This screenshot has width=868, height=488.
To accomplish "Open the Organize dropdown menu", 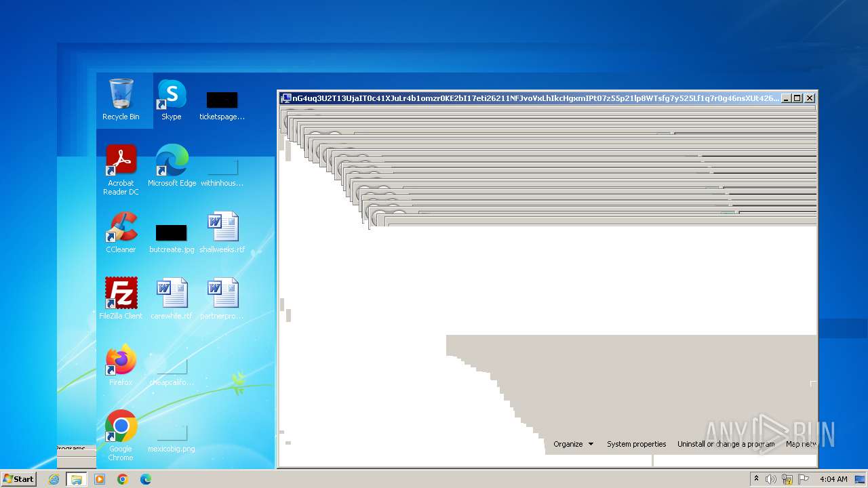I will click(574, 444).
